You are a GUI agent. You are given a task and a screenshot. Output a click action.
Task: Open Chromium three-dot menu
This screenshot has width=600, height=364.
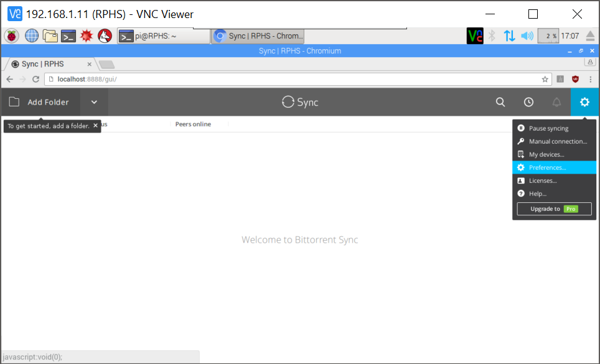[590, 79]
